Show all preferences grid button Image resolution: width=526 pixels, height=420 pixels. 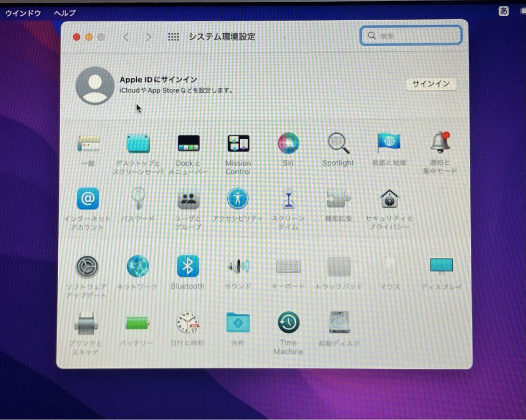[x=174, y=37]
